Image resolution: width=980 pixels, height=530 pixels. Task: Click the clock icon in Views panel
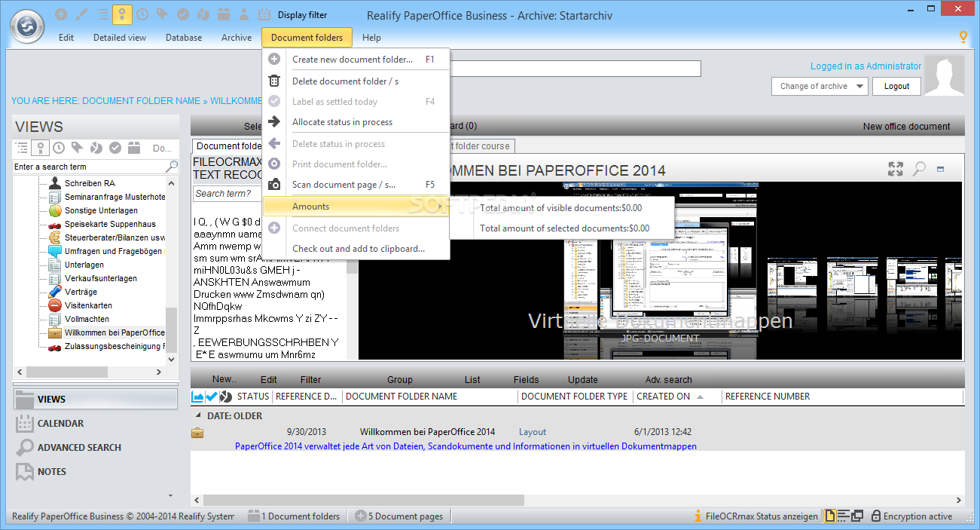[x=60, y=148]
